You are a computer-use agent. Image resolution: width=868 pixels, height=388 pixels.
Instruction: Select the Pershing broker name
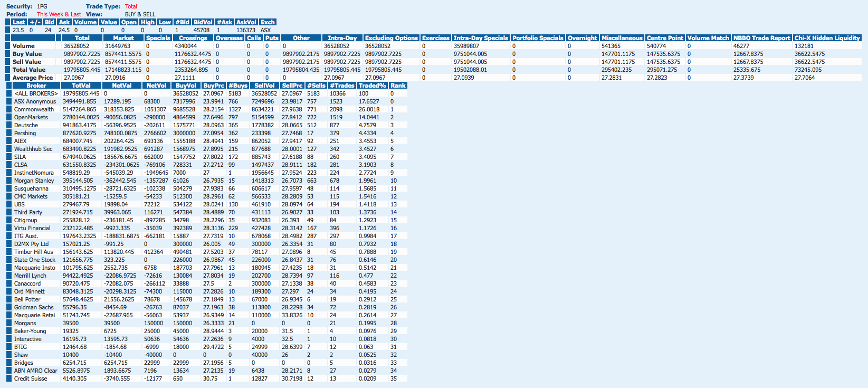[25, 133]
